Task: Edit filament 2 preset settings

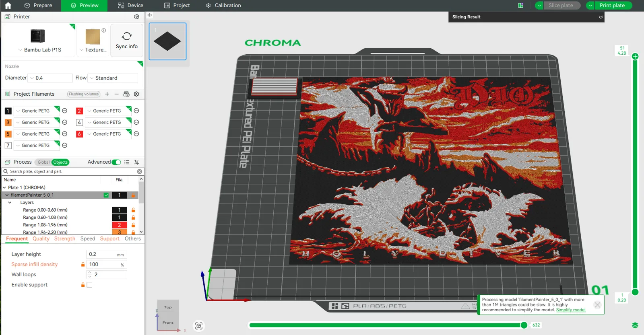Action: pos(136,111)
